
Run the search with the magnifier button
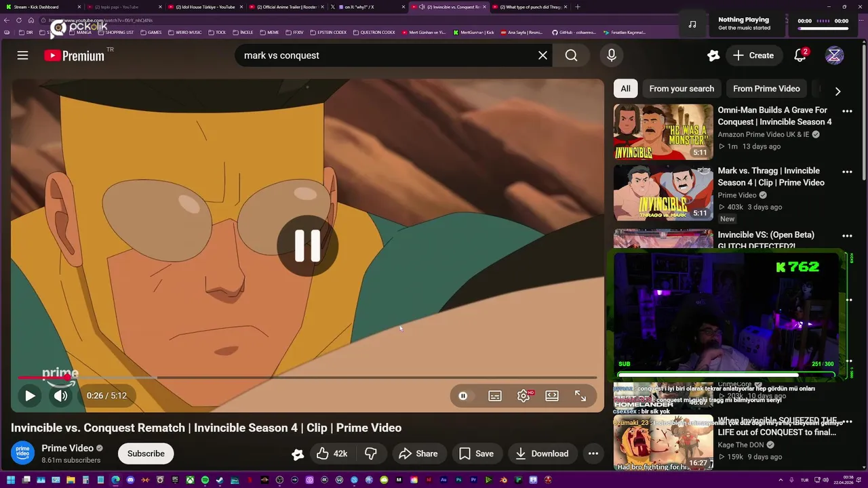pos(572,56)
